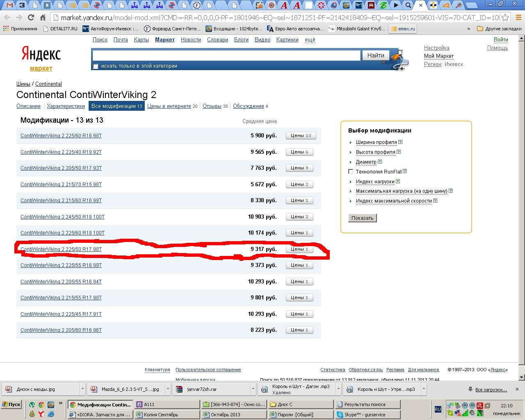525x420 pixels.
Task: Check 'искать только в этой категории' box
Action: [x=96, y=66]
